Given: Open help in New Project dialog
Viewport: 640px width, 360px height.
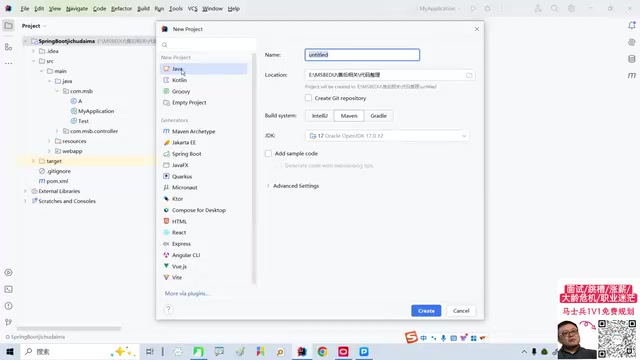Looking at the screenshot, I should pyautogui.click(x=168, y=309).
